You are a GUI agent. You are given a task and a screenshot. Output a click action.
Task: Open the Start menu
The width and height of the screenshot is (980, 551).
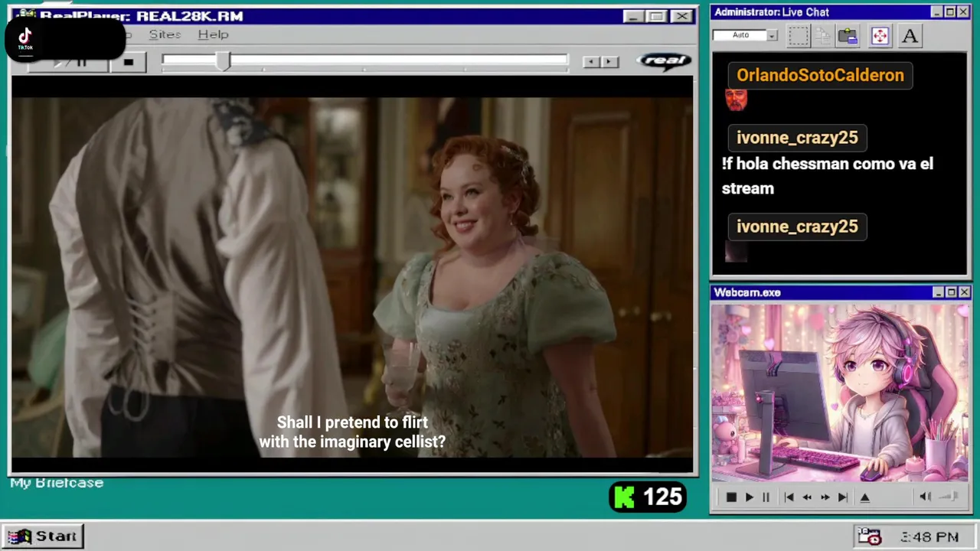(x=42, y=536)
